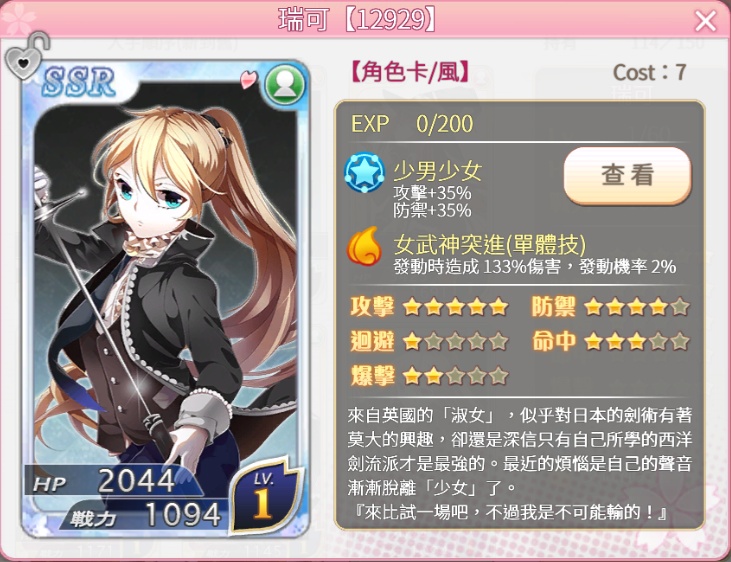Viewport: 731px width, 562px height.
Task: Click the 爆擊 star rating row
Action: tap(429, 376)
